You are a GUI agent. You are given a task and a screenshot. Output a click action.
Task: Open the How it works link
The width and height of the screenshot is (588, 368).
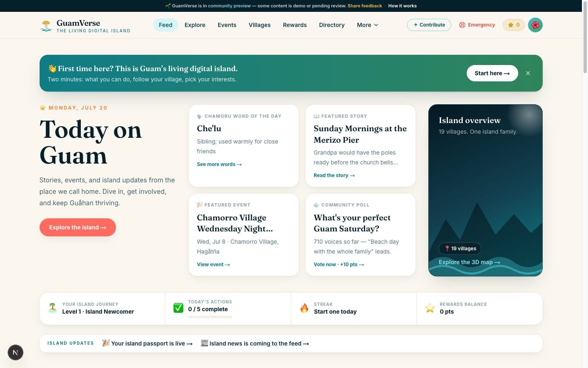pyautogui.click(x=402, y=6)
